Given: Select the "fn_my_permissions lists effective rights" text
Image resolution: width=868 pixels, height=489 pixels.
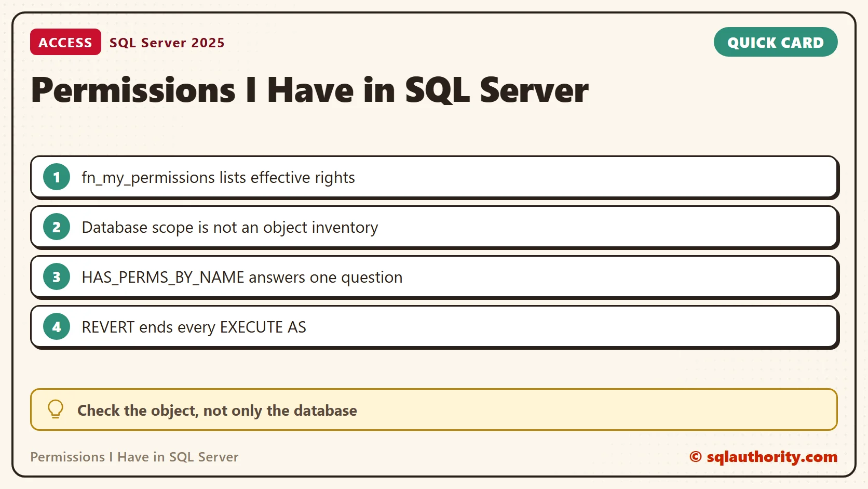Looking at the screenshot, I should [x=218, y=178].
